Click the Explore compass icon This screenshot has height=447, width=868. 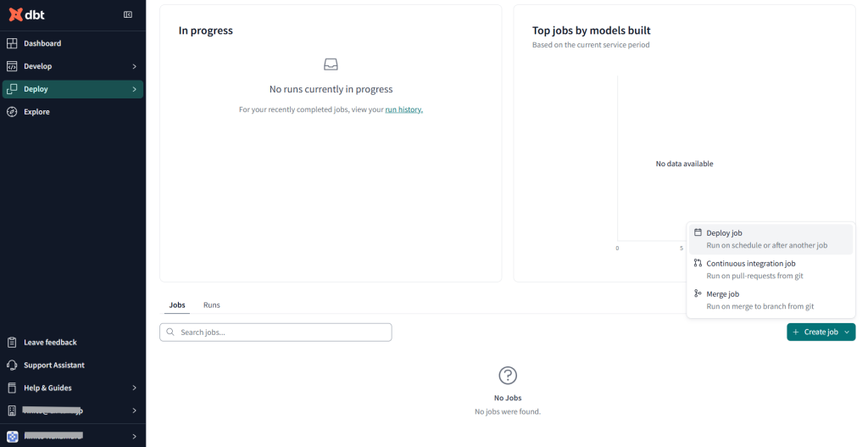12,112
